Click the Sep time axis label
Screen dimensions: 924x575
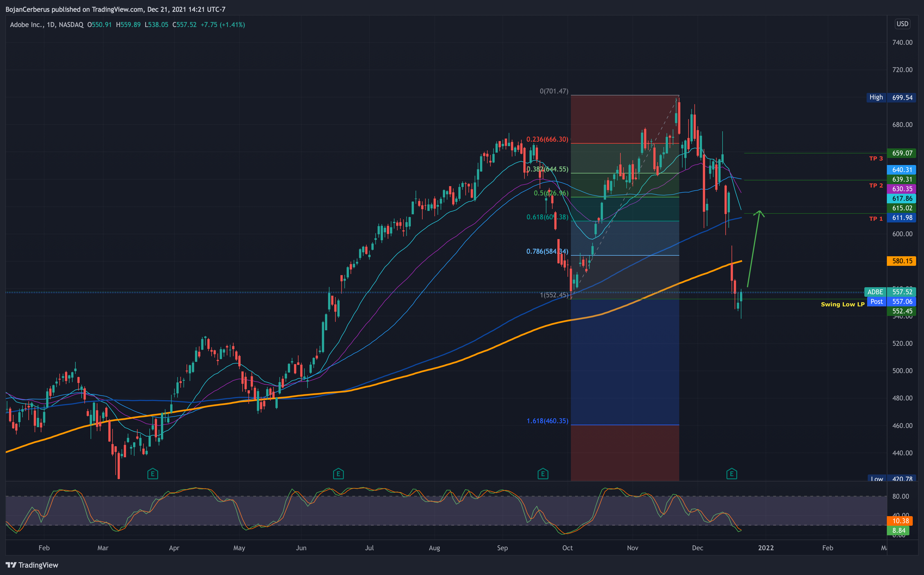pyautogui.click(x=502, y=548)
